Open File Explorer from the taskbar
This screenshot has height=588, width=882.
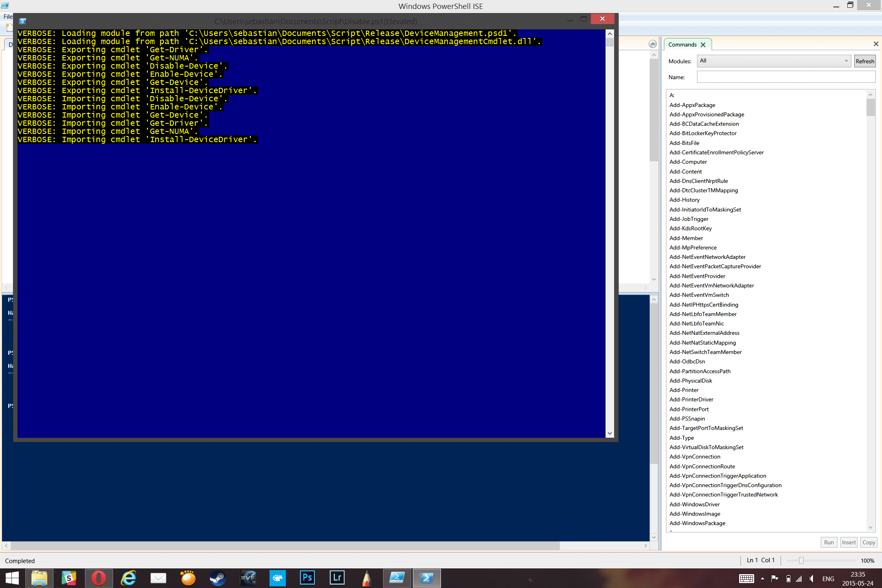(x=39, y=578)
